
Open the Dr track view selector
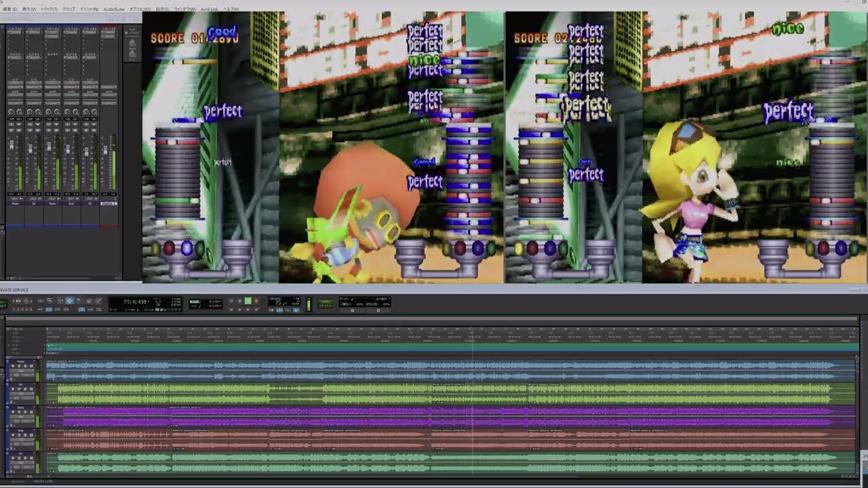click(22, 394)
